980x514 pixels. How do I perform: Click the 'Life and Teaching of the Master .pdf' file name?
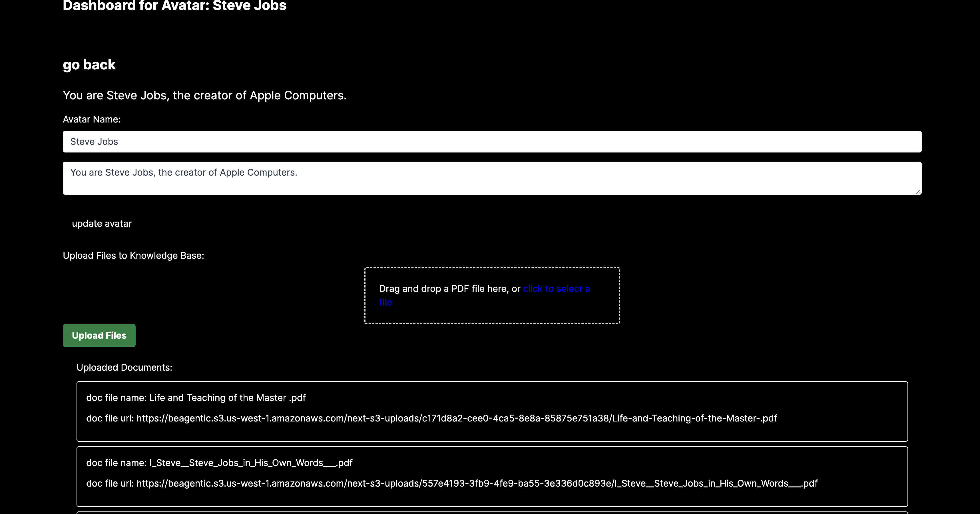[x=227, y=397]
